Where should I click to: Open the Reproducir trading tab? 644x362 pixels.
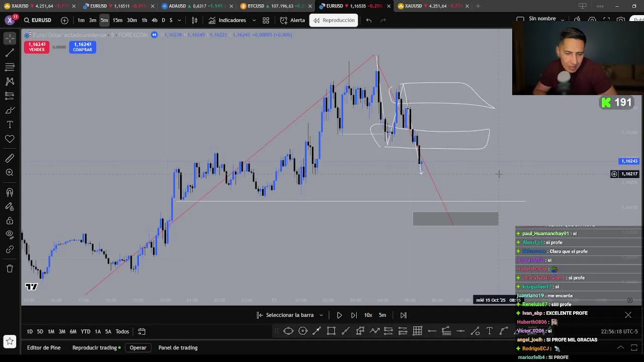point(96,347)
